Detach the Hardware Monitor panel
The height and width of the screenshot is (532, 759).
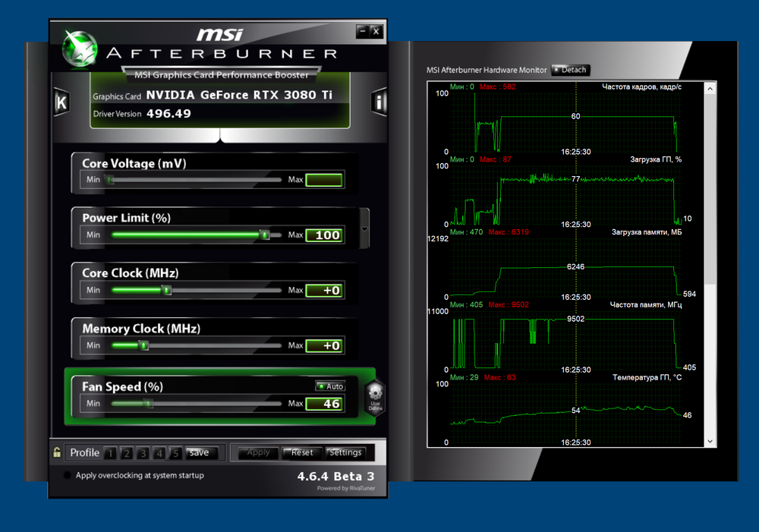point(571,70)
